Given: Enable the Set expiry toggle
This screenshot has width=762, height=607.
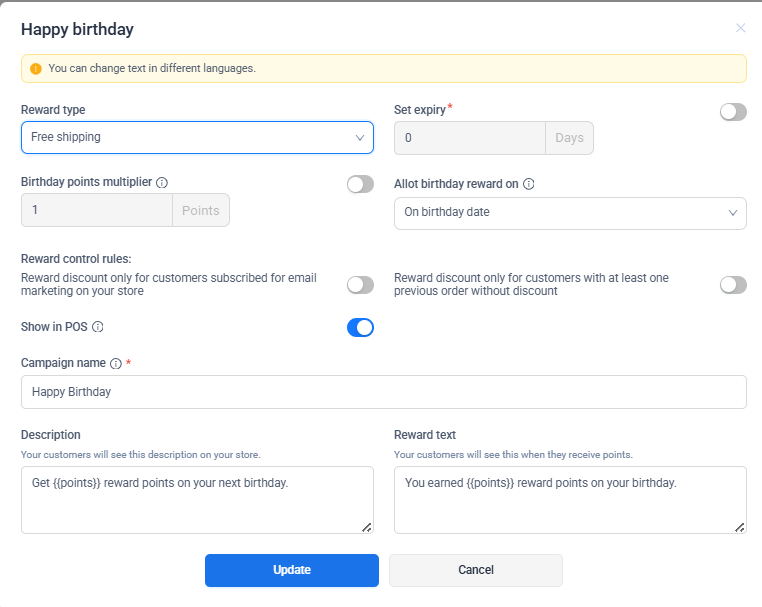Looking at the screenshot, I should (x=733, y=112).
